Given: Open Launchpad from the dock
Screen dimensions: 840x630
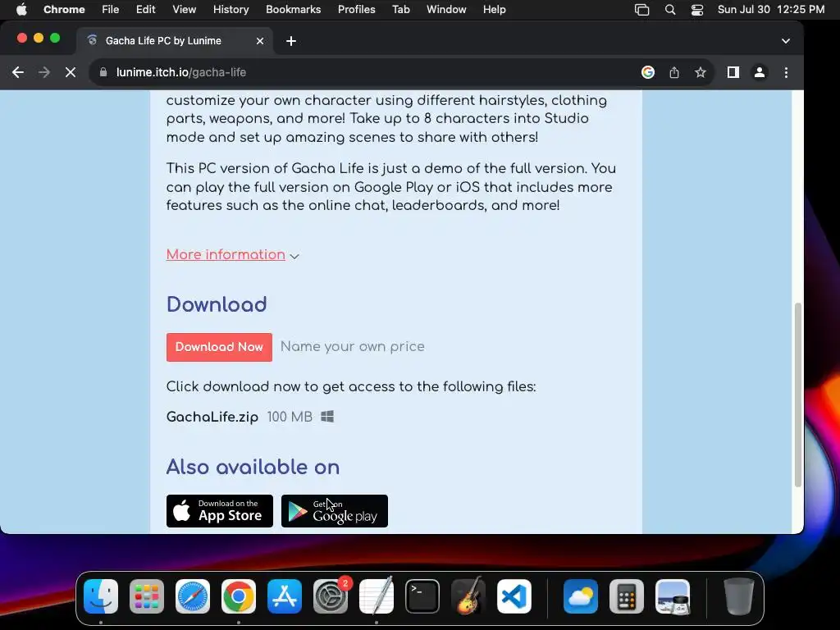Looking at the screenshot, I should pyautogui.click(x=147, y=596).
